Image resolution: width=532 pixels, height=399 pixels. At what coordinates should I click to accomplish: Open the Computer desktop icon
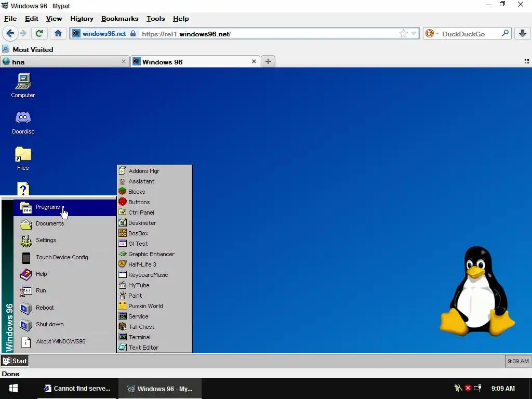point(23,86)
